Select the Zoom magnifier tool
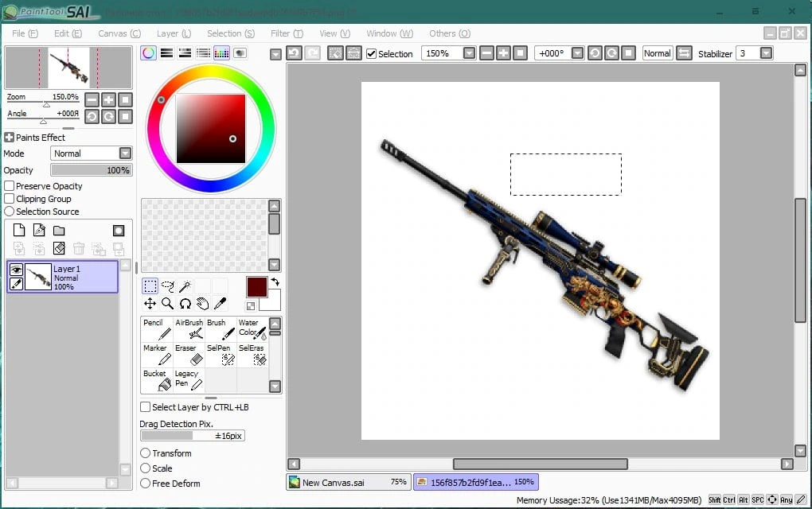 (168, 304)
